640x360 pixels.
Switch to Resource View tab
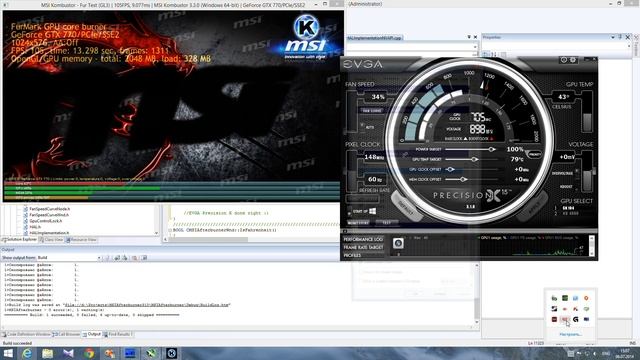(x=81, y=240)
